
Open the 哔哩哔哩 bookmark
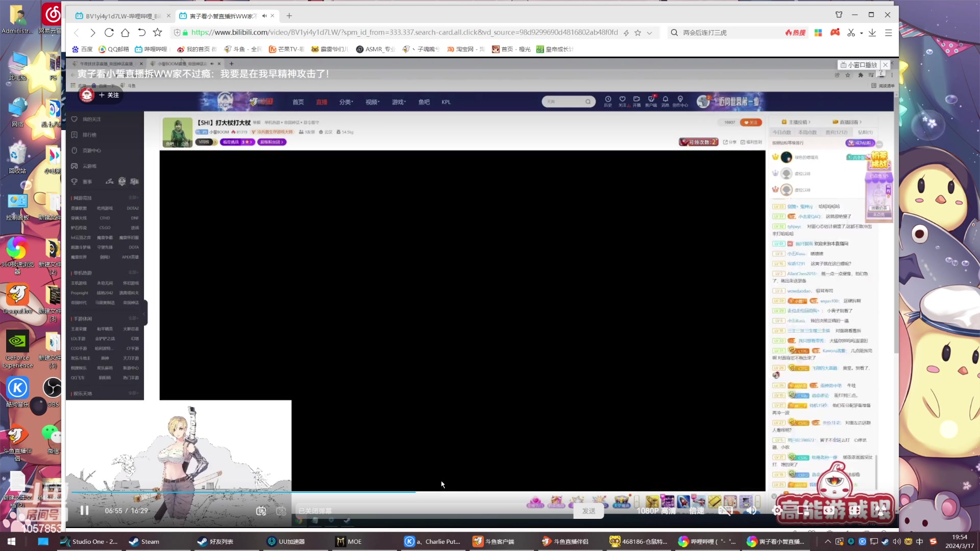(x=151, y=49)
